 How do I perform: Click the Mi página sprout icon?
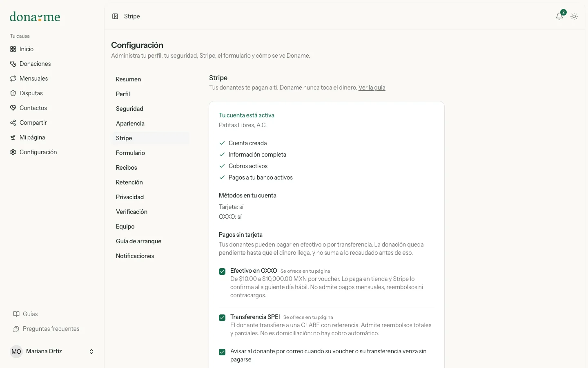coord(13,137)
